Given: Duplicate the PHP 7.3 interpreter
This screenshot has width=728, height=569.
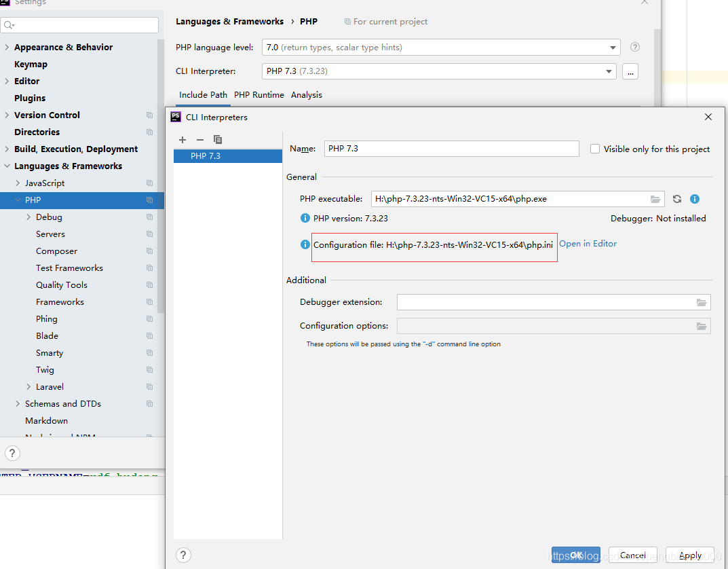Looking at the screenshot, I should pyautogui.click(x=217, y=140).
